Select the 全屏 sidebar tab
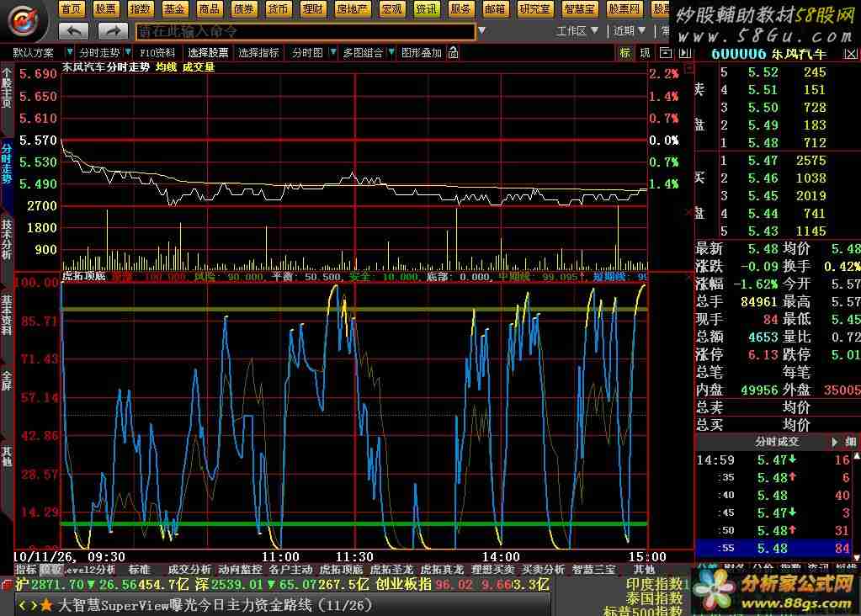 click(7, 380)
